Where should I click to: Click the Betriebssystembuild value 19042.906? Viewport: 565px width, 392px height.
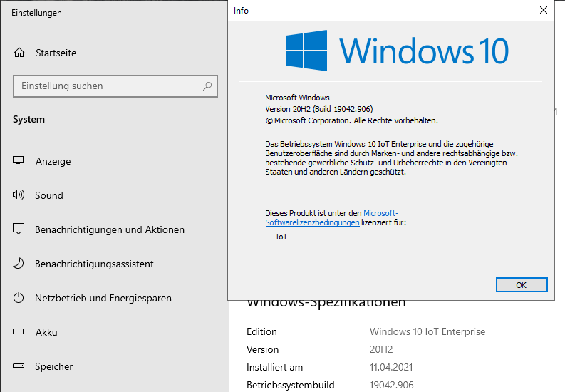coord(391,385)
